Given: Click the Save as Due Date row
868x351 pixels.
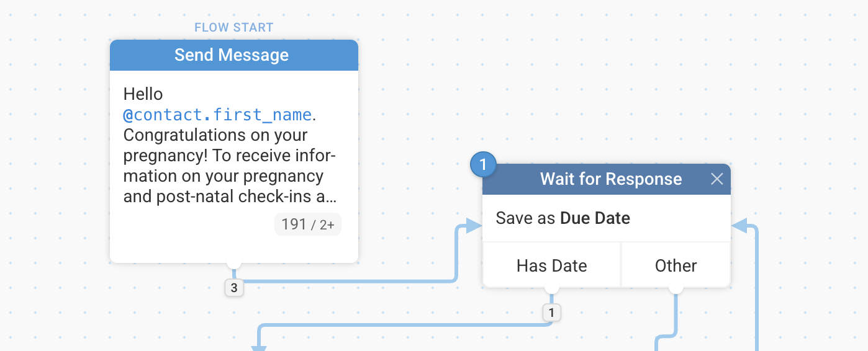Looking at the screenshot, I should 607,218.
